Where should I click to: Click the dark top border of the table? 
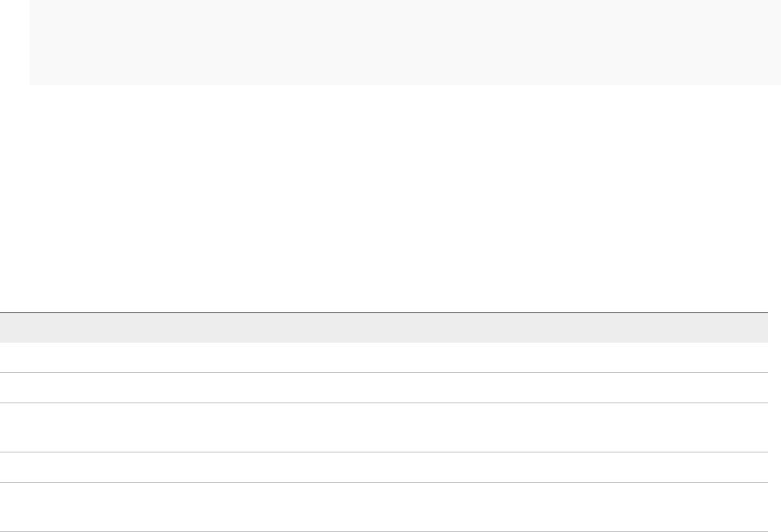[x=383, y=312]
